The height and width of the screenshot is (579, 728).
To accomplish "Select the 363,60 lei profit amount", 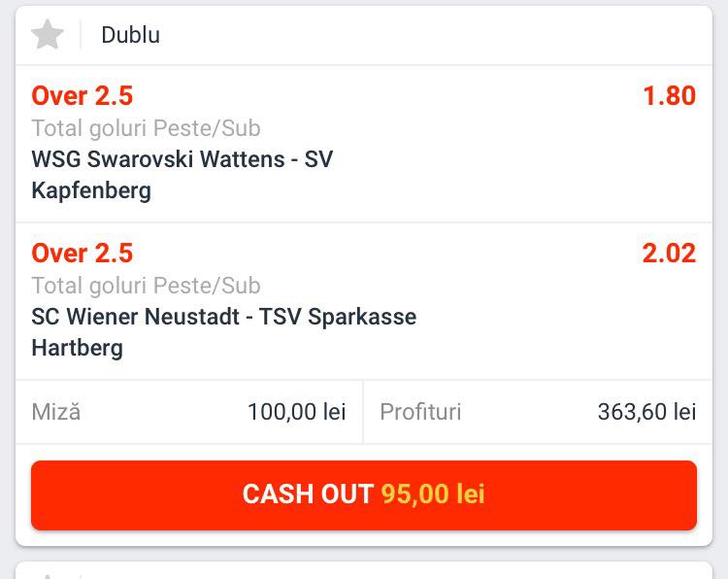I will coord(646,412).
